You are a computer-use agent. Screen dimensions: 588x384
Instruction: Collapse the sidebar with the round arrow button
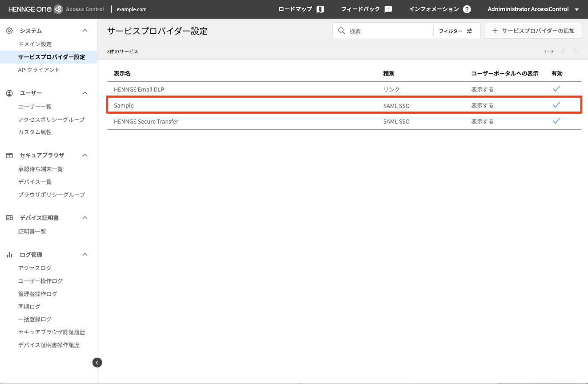[x=97, y=363]
